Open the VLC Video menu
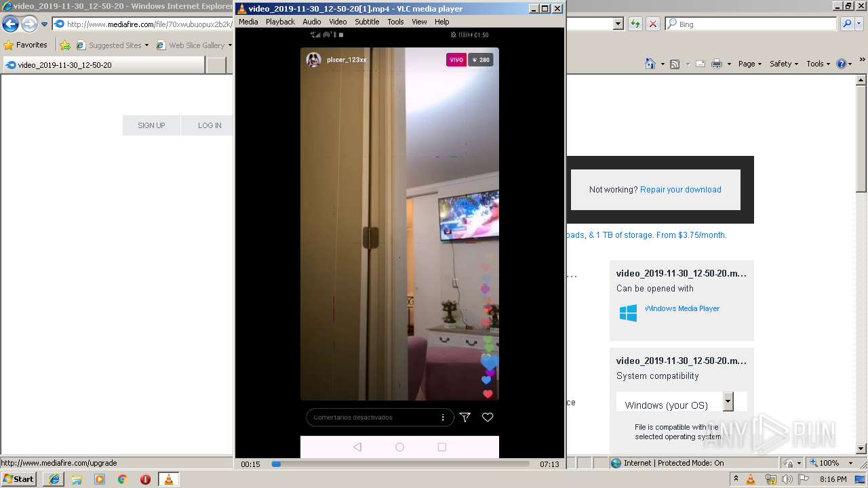 [338, 22]
